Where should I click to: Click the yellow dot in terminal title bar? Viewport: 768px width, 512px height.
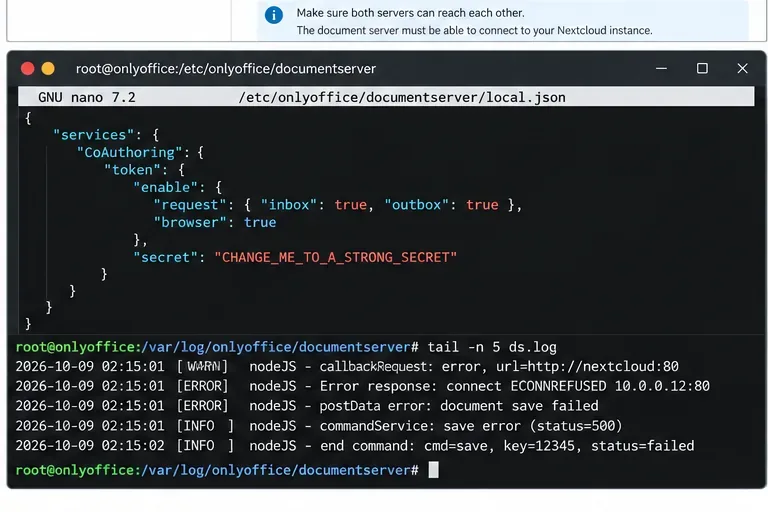(x=48, y=69)
